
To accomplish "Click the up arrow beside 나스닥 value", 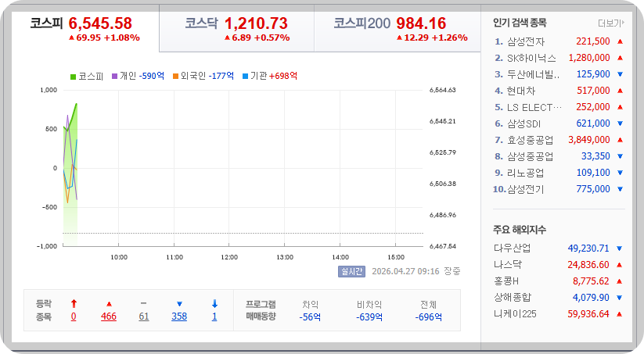I will click(x=620, y=265).
